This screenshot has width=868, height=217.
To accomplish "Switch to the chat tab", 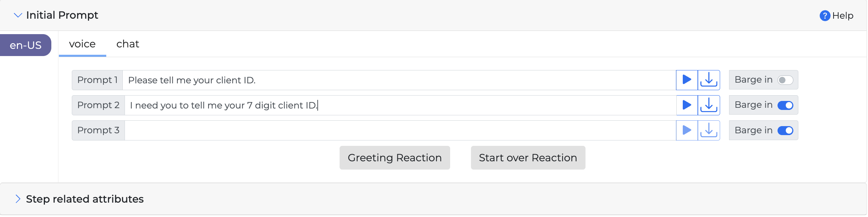I will [127, 44].
